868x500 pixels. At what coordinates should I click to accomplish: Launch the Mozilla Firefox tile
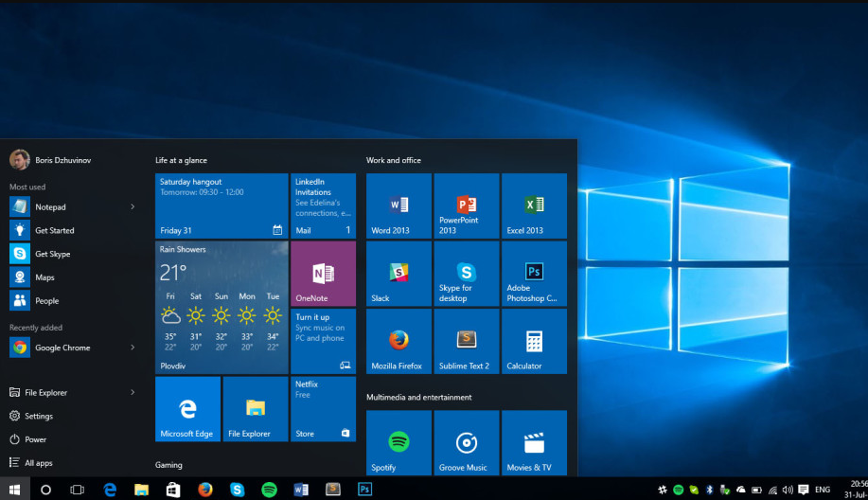(399, 342)
